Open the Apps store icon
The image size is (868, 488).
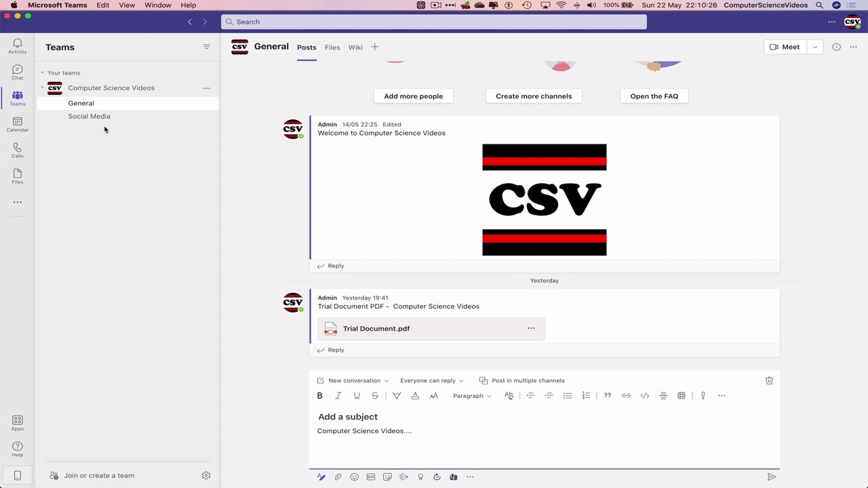(x=18, y=424)
